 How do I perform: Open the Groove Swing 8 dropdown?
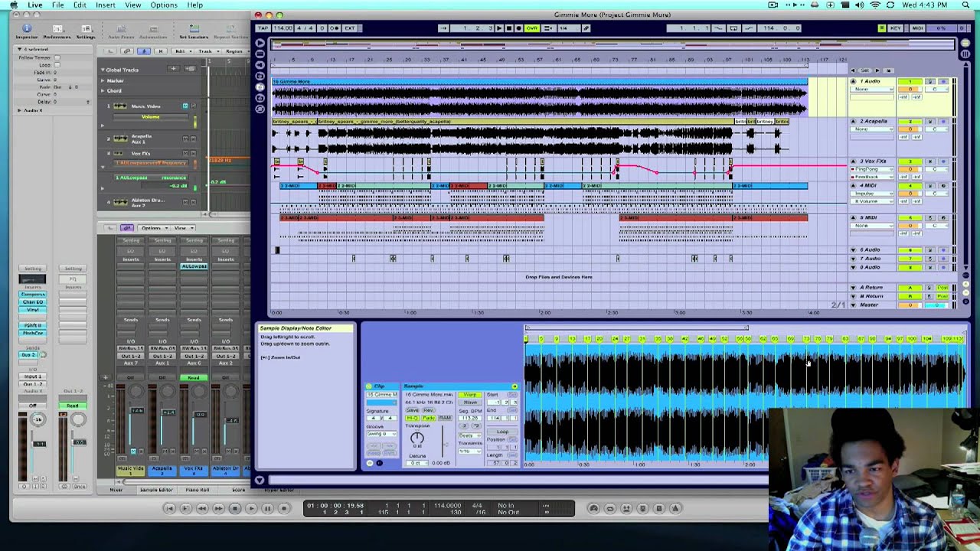click(x=382, y=434)
